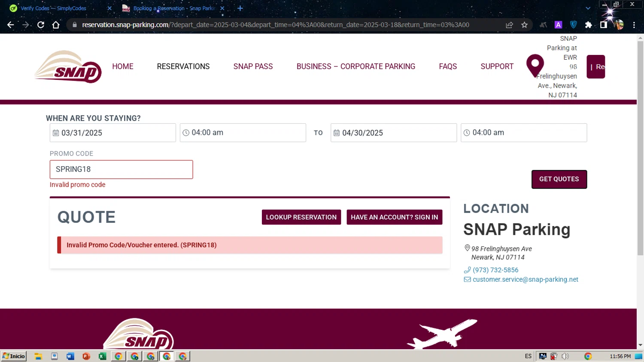
Task: Click the LOOKUP RESERVATION button
Action: pos(301,217)
